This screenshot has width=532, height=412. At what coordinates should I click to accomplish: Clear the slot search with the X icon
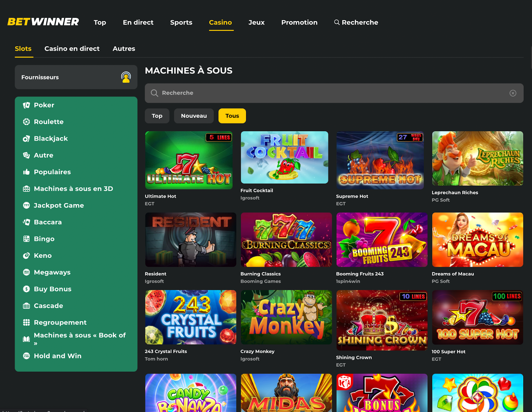click(513, 93)
